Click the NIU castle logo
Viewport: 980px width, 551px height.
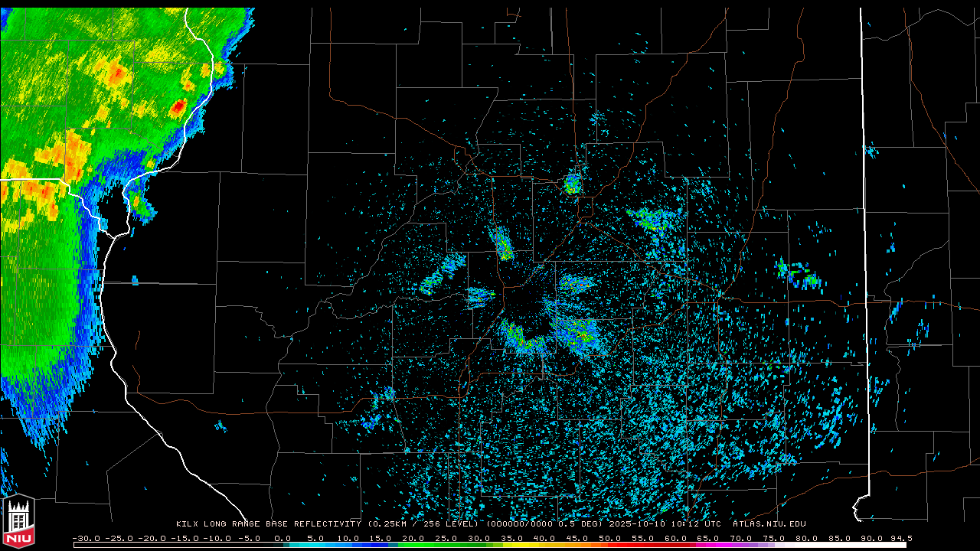coord(18,523)
